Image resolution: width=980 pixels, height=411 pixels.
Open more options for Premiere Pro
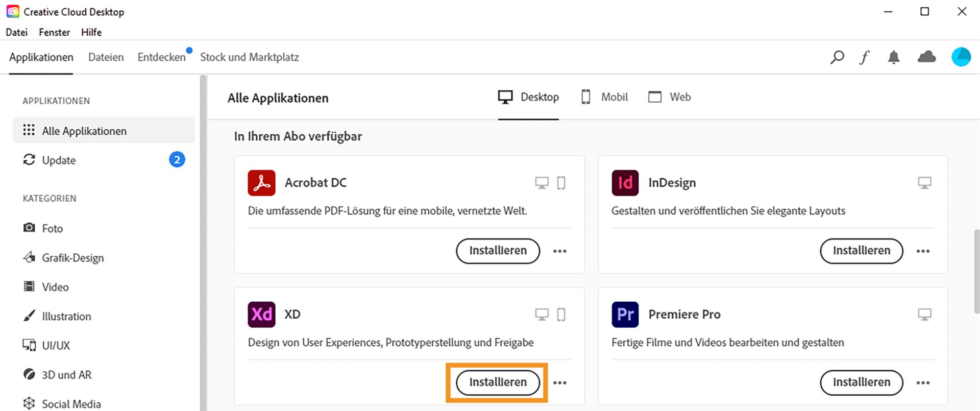pyautogui.click(x=923, y=383)
